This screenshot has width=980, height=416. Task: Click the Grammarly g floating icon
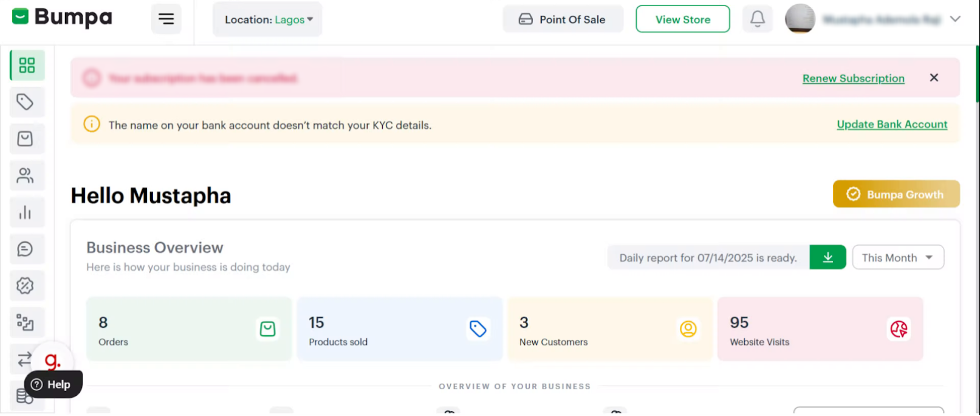[x=53, y=361]
